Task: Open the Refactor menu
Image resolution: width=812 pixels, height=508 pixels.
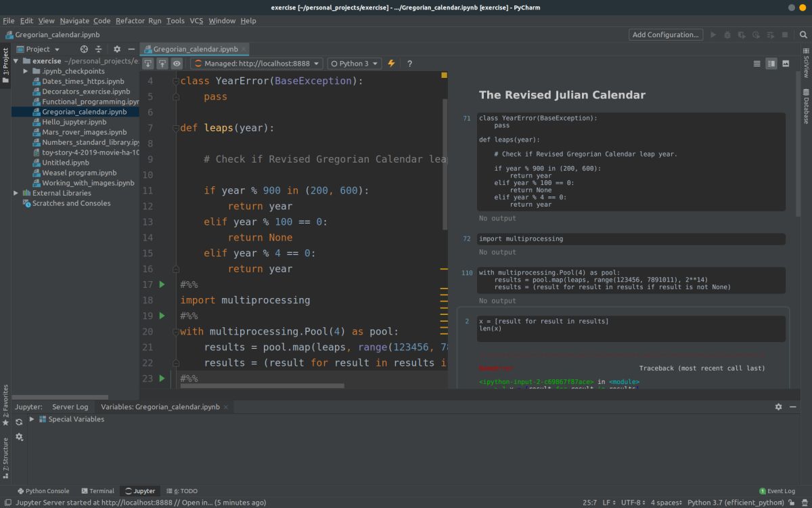Action: [x=130, y=21]
